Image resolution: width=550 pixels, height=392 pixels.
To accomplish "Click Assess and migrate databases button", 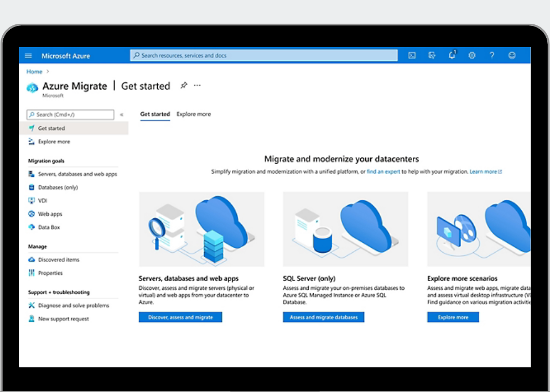I will tap(323, 317).
